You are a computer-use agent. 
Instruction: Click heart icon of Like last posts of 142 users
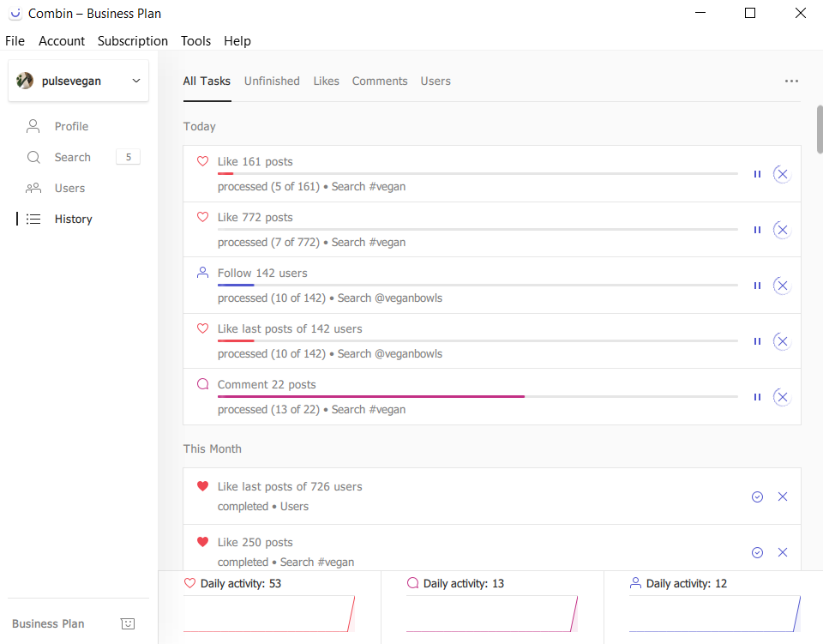click(202, 328)
